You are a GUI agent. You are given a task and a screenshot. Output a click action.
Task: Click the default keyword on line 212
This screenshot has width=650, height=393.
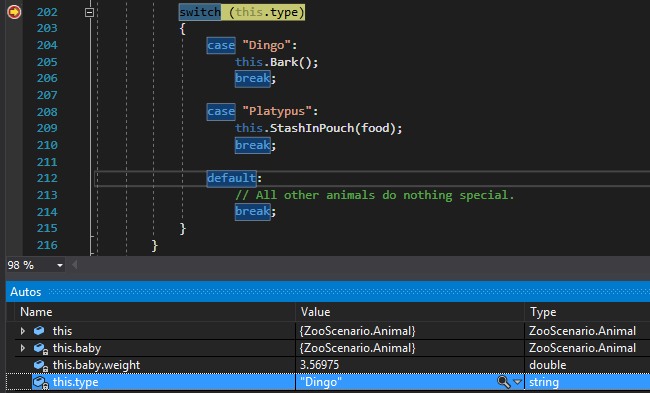pos(231,178)
